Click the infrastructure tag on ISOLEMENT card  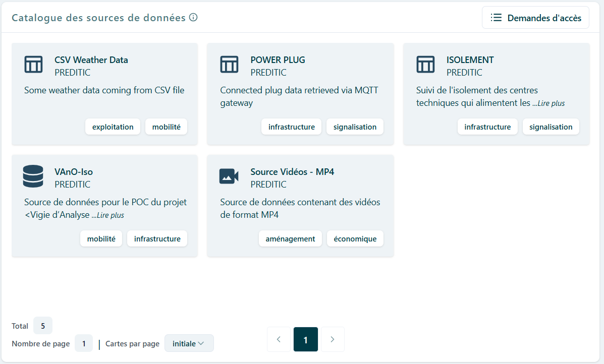487,127
